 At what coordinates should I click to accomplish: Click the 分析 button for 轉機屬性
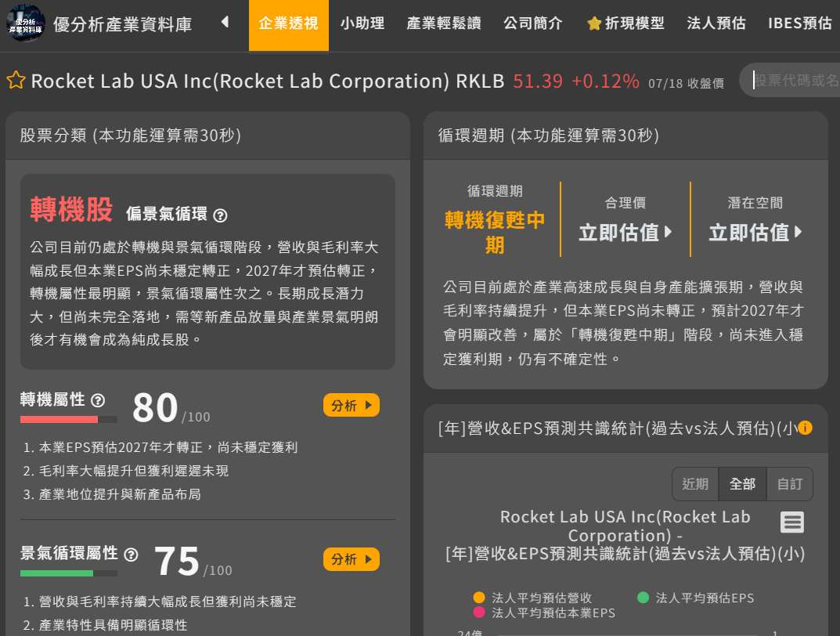pyautogui.click(x=352, y=405)
